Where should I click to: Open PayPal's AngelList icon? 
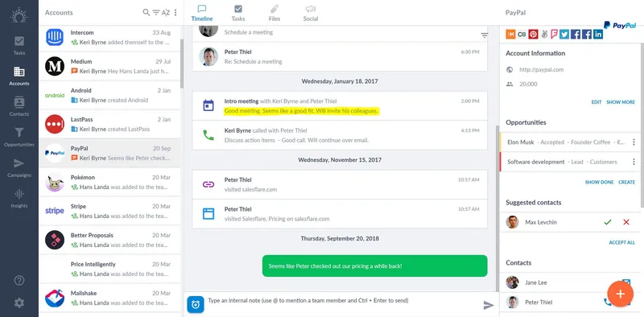[545, 34]
